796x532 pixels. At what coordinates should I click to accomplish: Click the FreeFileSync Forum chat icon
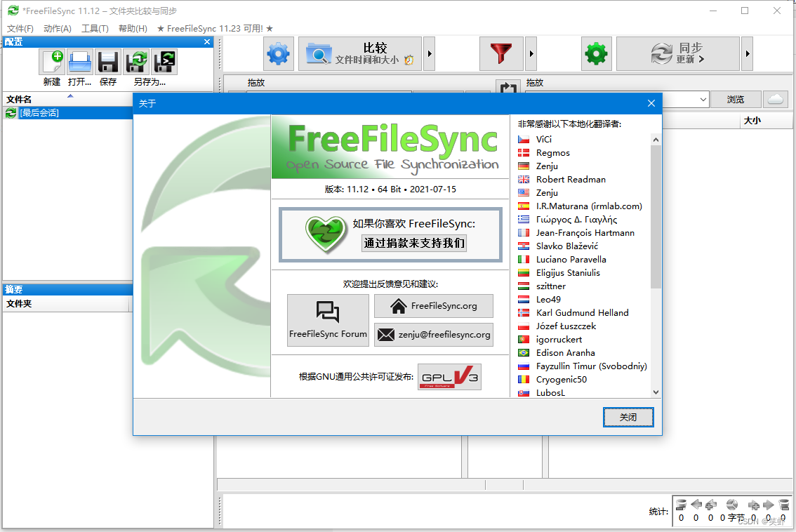click(327, 311)
